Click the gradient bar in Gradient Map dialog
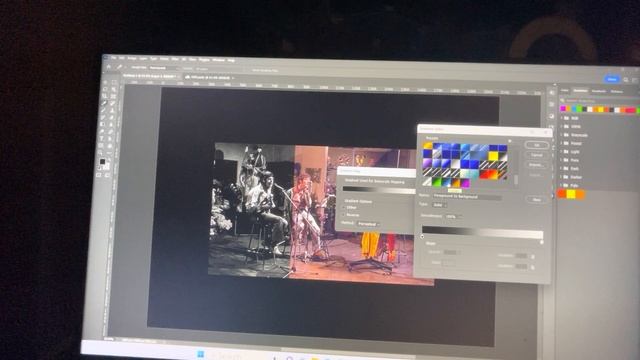This screenshot has width=640, height=360. coord(379,190)
